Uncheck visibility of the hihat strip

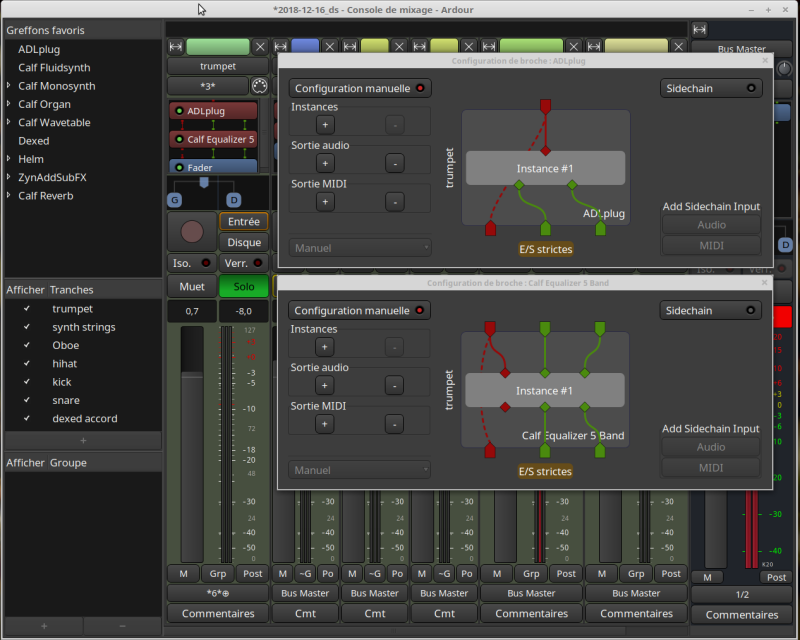(27, 364)
